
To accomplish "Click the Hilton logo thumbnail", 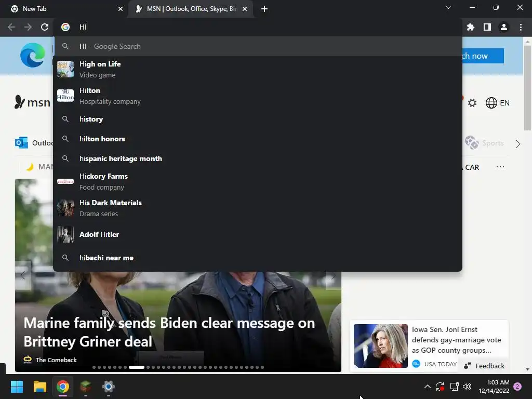I will 65,96.
